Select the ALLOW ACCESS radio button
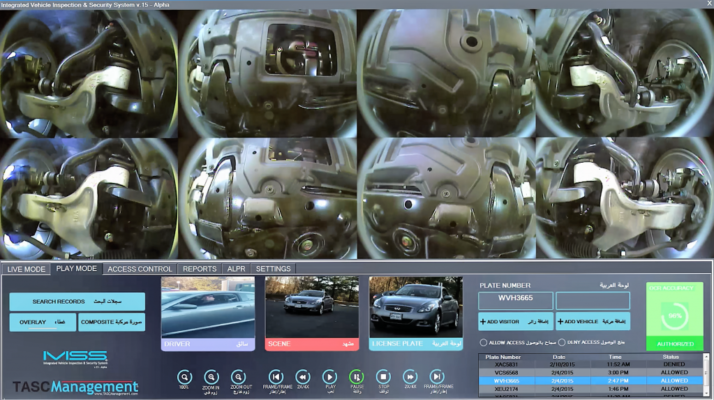The height and width of the screenshot is (400, 714). click(483, 342)
